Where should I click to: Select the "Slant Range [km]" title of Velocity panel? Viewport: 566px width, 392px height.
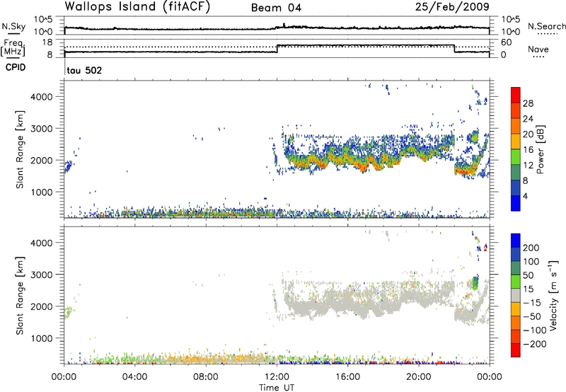(20, 296)
